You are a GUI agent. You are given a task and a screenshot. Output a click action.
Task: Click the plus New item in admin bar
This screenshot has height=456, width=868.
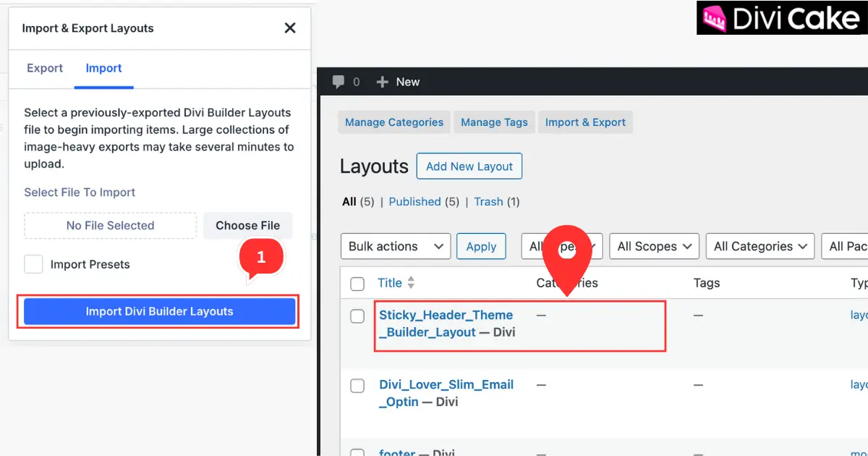point(398,82)
